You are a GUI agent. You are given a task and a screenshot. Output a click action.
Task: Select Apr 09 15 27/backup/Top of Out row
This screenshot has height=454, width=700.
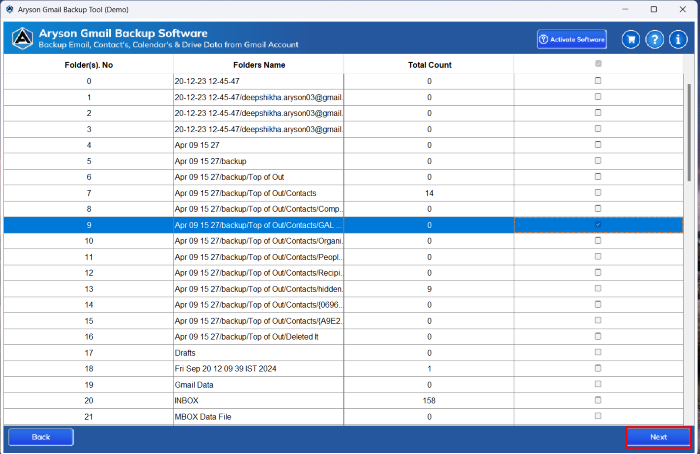(229, 177)
